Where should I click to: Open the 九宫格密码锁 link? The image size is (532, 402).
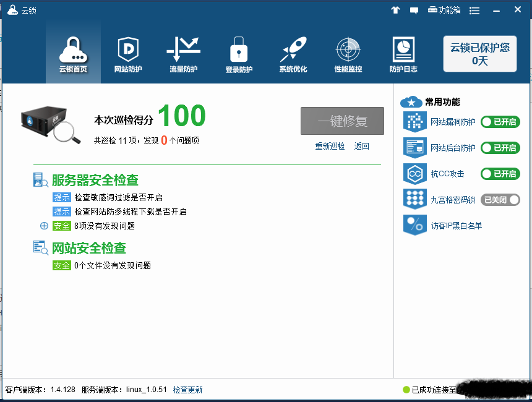pyautogui.click(x=453, y=200)
